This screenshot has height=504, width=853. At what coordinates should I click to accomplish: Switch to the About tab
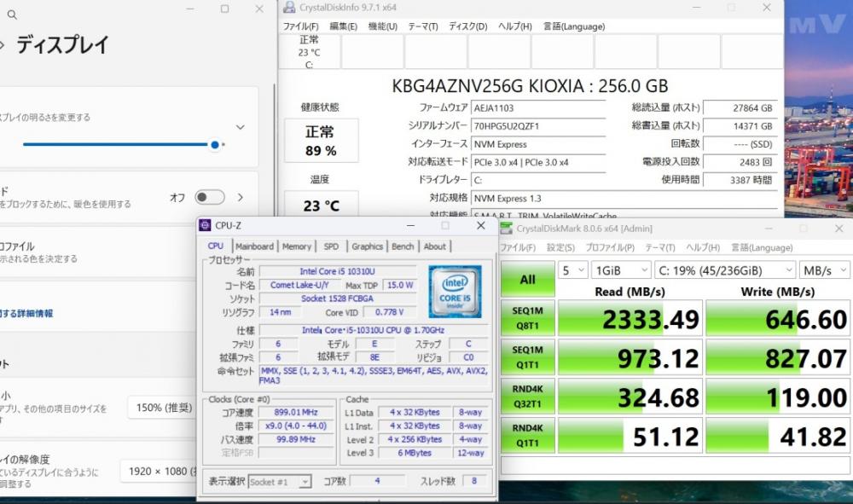click(435, 246)
